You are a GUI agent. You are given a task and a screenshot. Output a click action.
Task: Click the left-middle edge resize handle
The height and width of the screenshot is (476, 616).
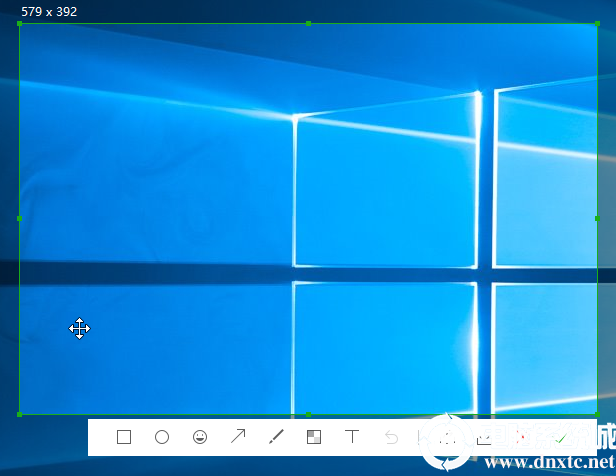click(x=19, y=218)
